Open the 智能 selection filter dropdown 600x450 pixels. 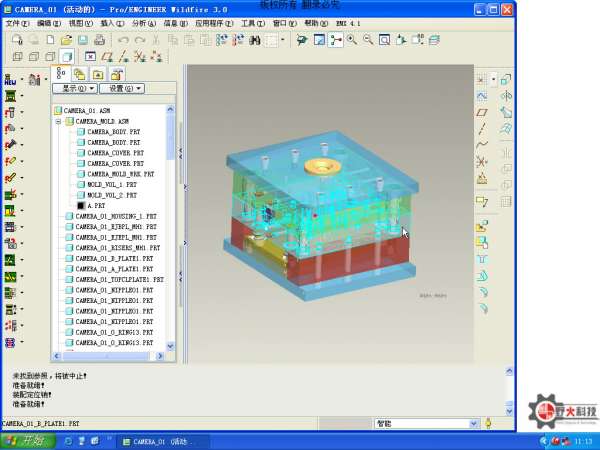pyautogui.click(x=473, y=423)
